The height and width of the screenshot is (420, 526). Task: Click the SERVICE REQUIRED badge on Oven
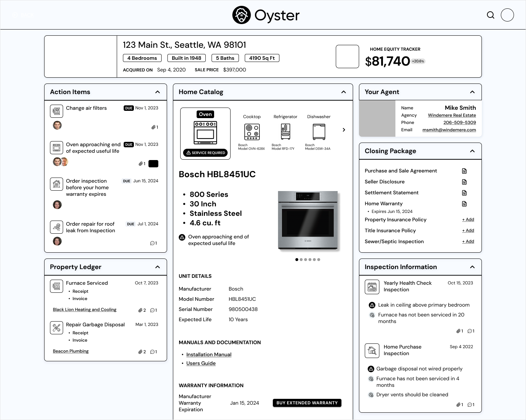(x=206, y=153)
